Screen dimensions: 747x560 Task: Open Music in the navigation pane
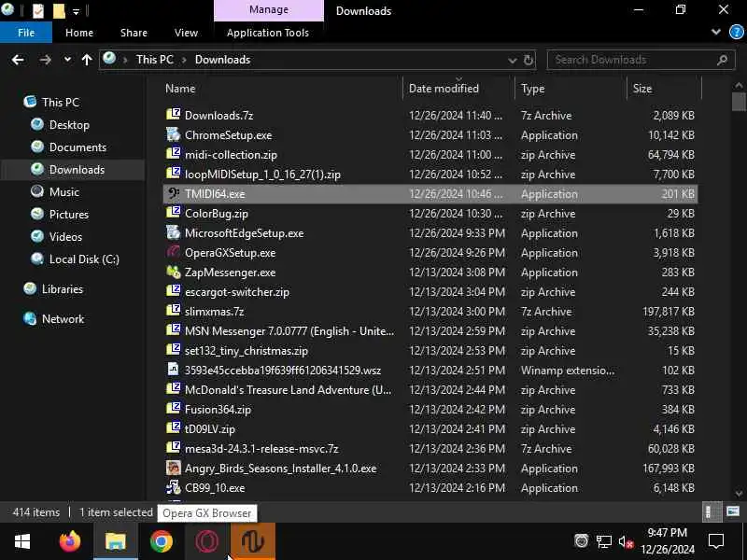coord(63,192)
